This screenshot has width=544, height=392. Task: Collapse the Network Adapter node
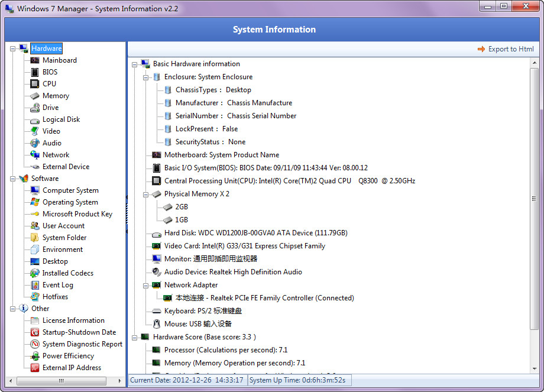coord(146,285)
